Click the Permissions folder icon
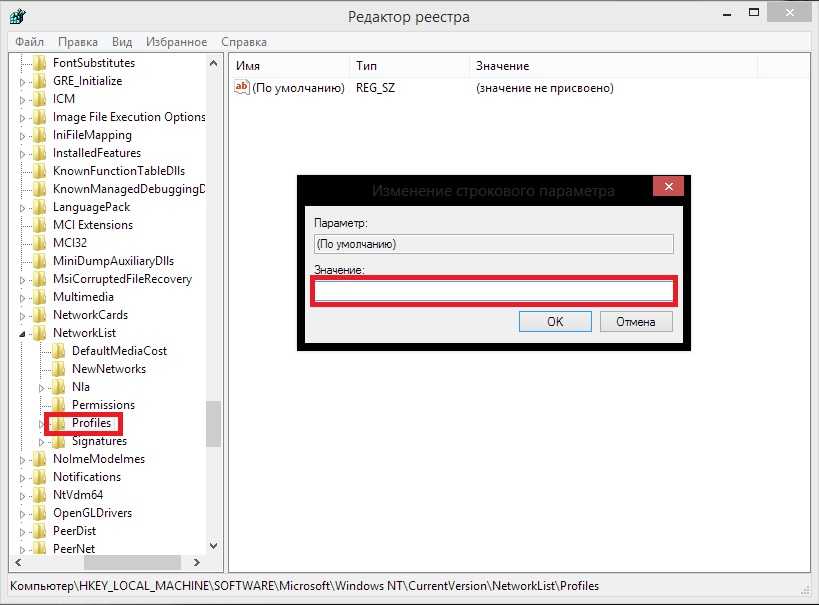Image resolution: width=819 pixels, height=605 pixels. point(59,405)
